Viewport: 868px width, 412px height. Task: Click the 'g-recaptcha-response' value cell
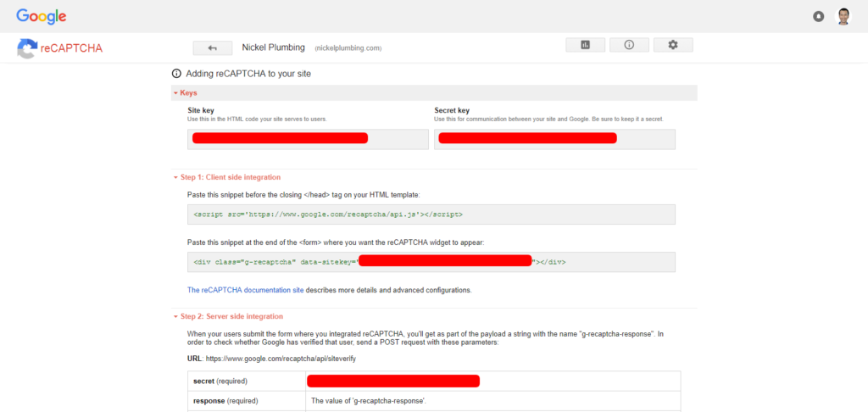coord(492,401)
